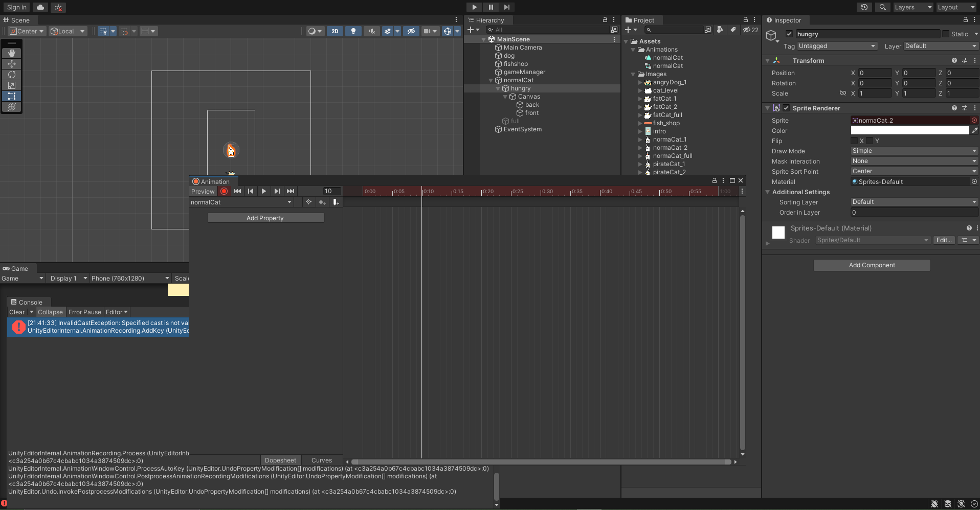The image size is (980, 510).
Task: Open Draw Mode dropdown
Action: click(915, 151)
